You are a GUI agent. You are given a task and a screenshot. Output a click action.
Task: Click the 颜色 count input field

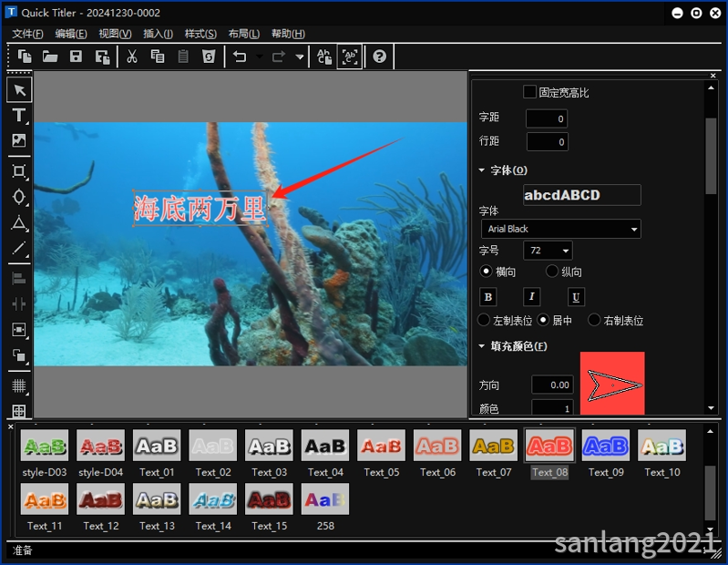pyautogui.click(x=552, y=407)
